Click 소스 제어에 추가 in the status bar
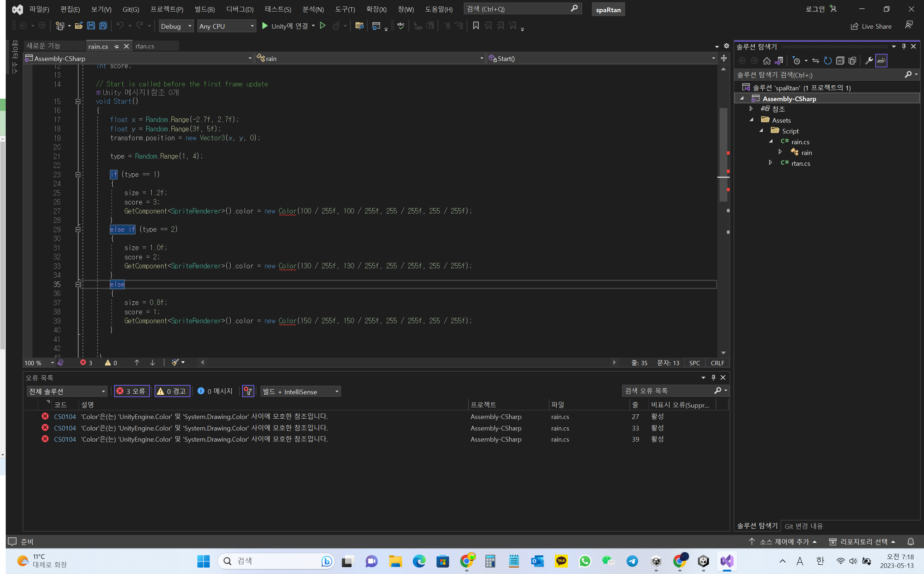Viewport: 924px width, 574px height. click(x=782, y=542)
